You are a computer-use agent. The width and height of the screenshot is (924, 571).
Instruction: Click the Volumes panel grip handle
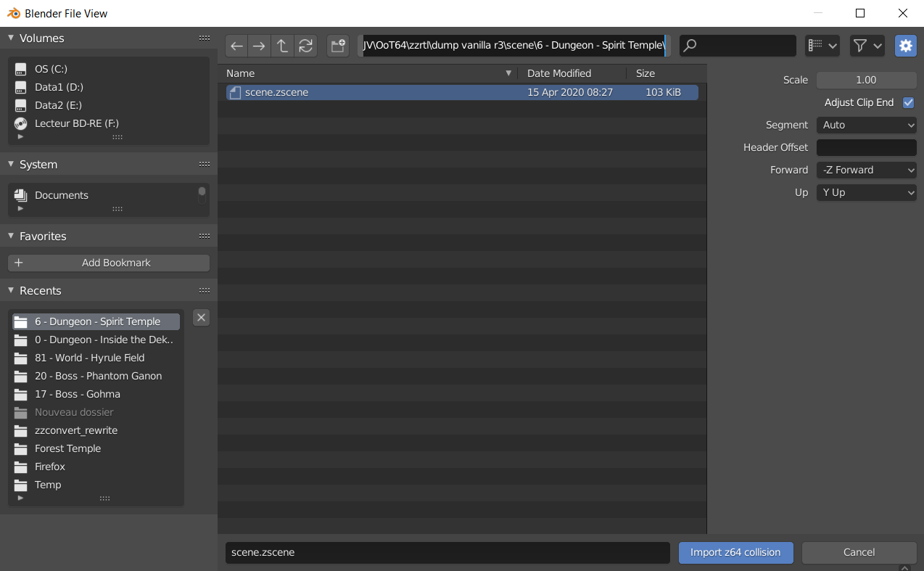click(x=205, y=38)
